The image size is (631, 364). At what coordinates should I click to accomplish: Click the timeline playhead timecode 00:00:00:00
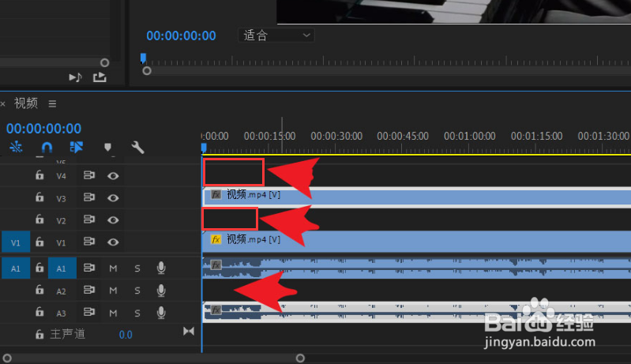[x=44, y=129]
